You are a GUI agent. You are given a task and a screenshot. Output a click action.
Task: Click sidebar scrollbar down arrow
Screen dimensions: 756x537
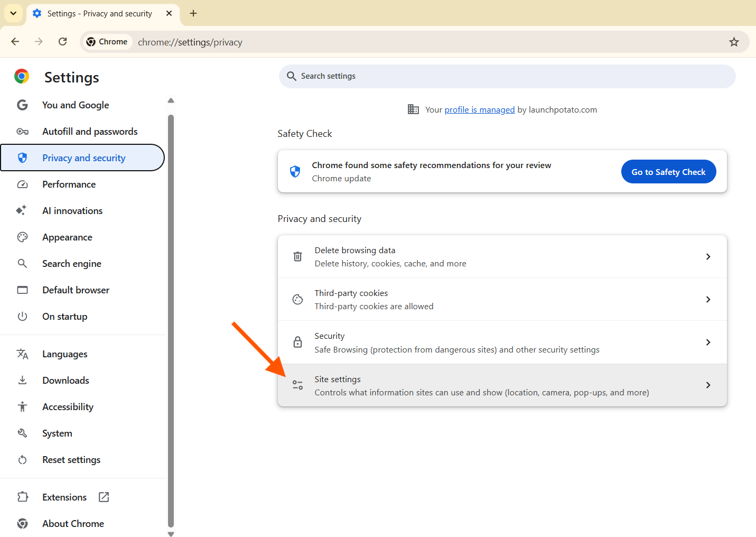click(x=171, y=534)
